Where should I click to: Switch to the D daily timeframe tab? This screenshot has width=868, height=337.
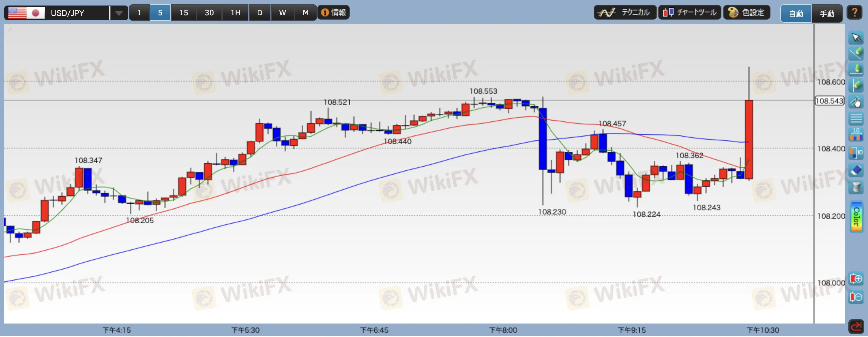[259, 13]
